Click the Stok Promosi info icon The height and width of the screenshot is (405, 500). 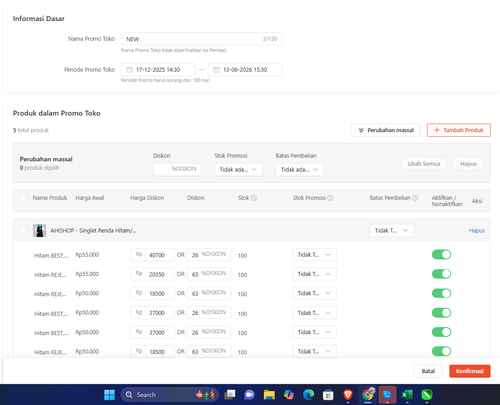[330, 198]
